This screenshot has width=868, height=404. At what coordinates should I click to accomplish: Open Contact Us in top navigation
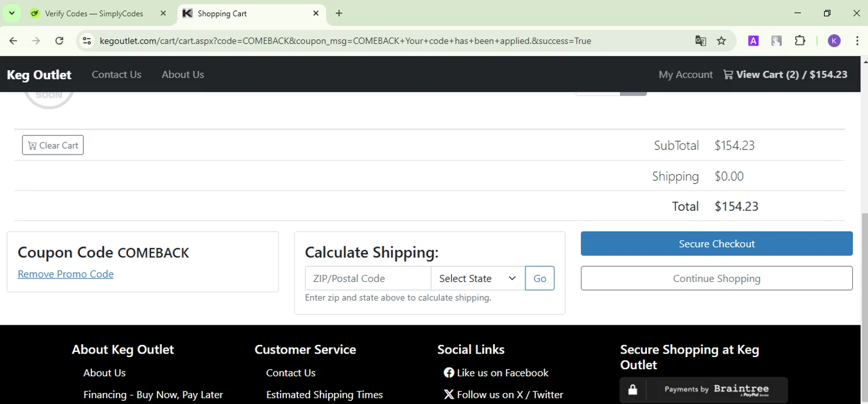(116, 75)
